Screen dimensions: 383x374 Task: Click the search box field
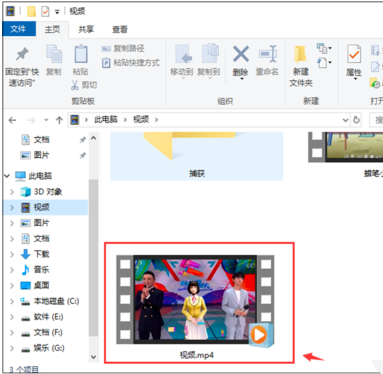coord(377,120)
